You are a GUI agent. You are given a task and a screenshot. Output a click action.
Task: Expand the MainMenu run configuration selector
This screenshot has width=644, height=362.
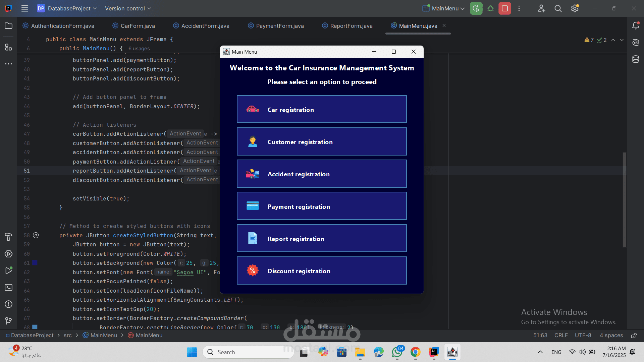pyautogui.click(x=444, y=8)
